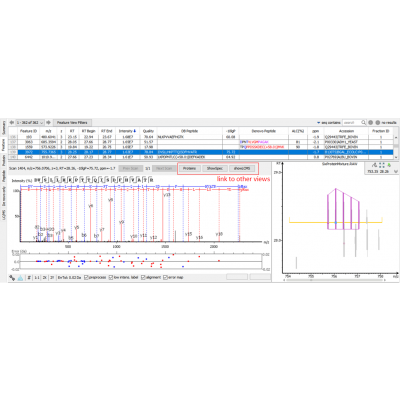Viewport: 400px width, 400px height.
Task: Sort by the RT Begin column header
Action: click(x=89, y=131)
